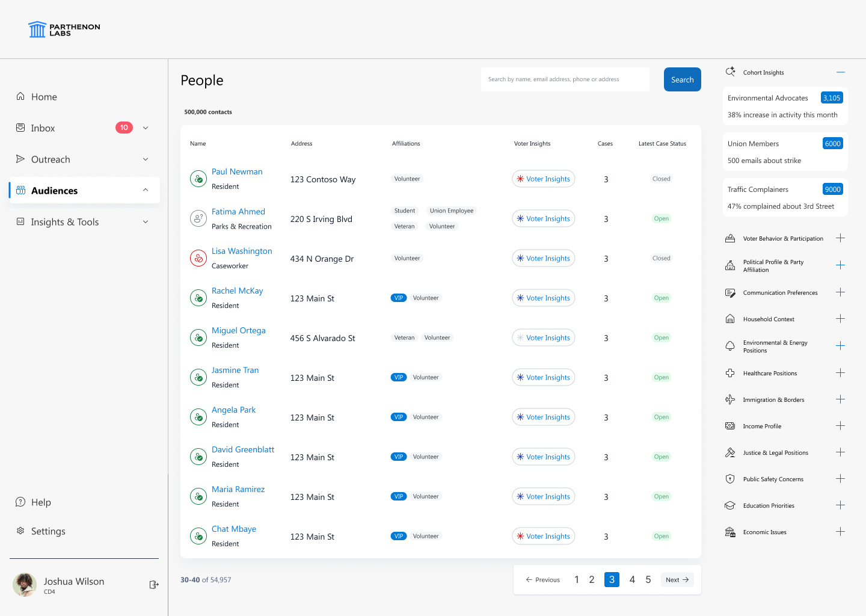866x616 pixels.
Task: Click the Education Priorities cap icon
Action: click(730, 505)
